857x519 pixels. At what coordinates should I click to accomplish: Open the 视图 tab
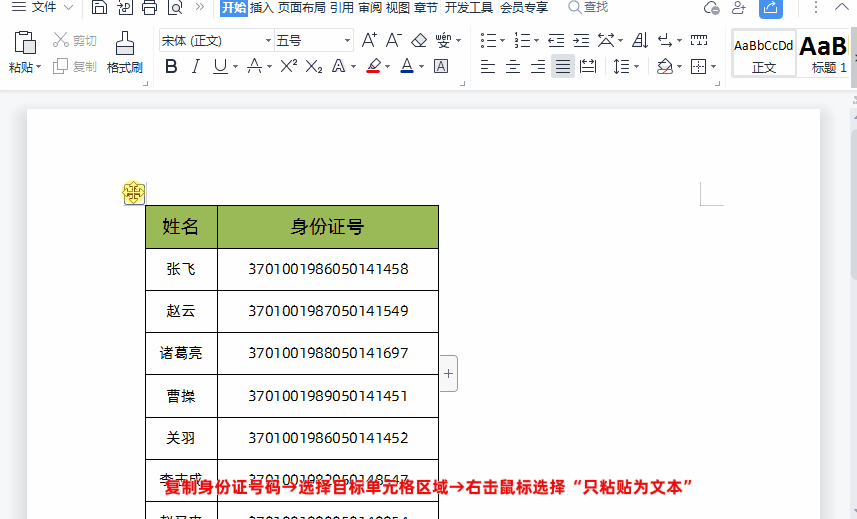tap(398, 8)
